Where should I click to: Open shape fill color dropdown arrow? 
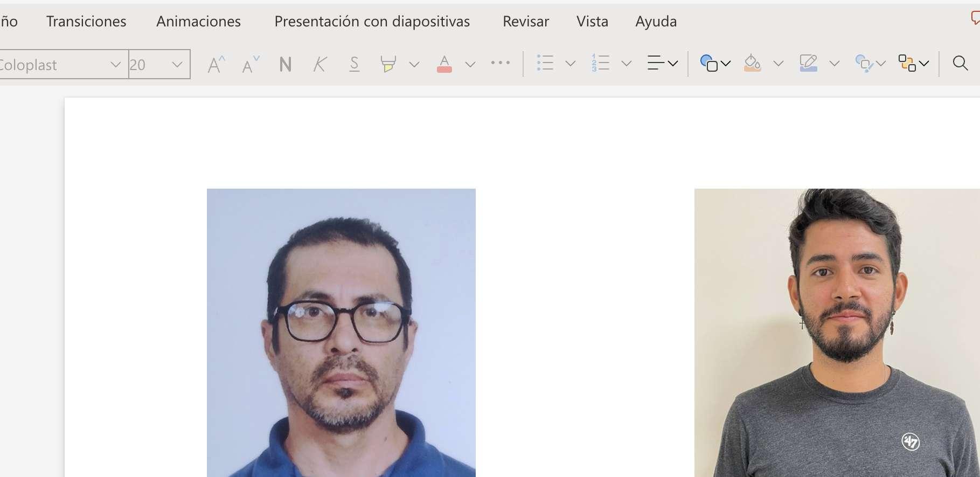point(779,64)
